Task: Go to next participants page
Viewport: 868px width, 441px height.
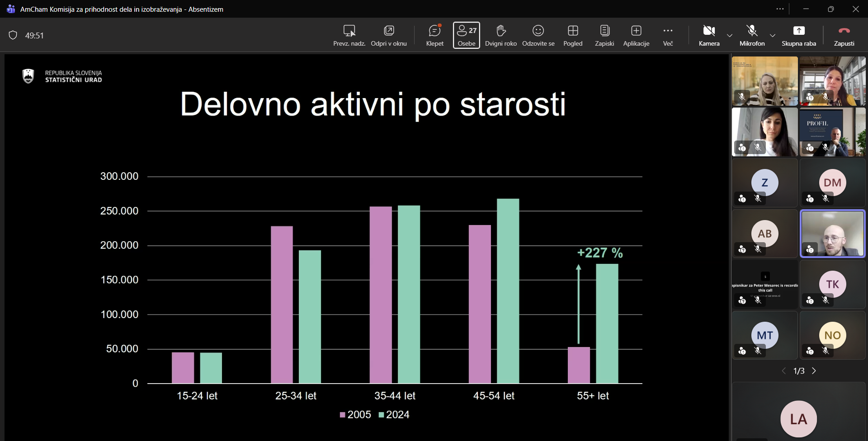Action: 814,371
